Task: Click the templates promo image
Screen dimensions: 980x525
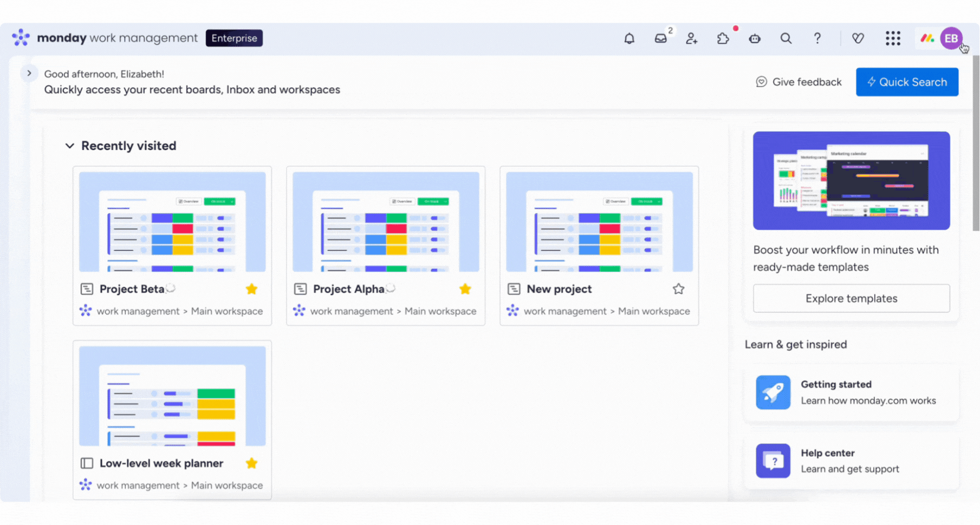Action: 851,181
